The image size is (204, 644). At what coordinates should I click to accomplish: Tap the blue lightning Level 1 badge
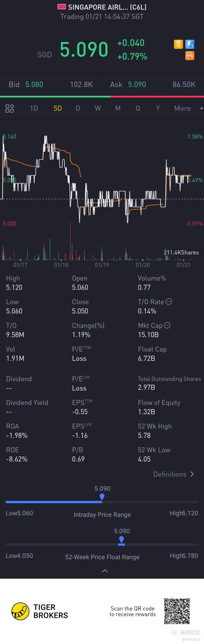click(190, 44)
